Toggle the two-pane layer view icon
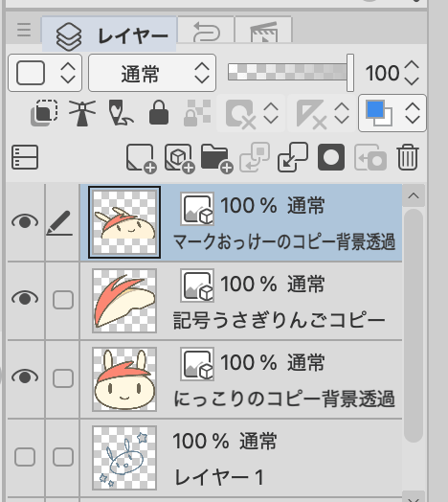Screen dimensions: 448x502 click(x=25, y=157)
